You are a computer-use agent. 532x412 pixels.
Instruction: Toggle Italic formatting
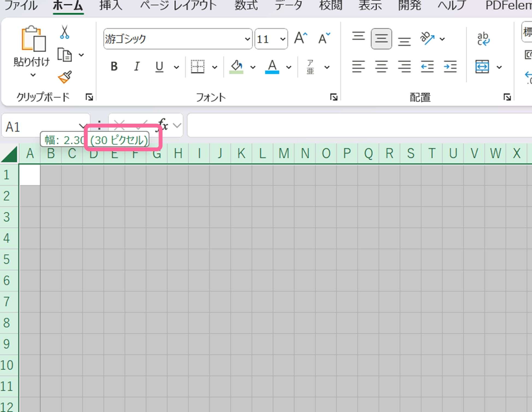pyautogui.click(x=137, y=66)
